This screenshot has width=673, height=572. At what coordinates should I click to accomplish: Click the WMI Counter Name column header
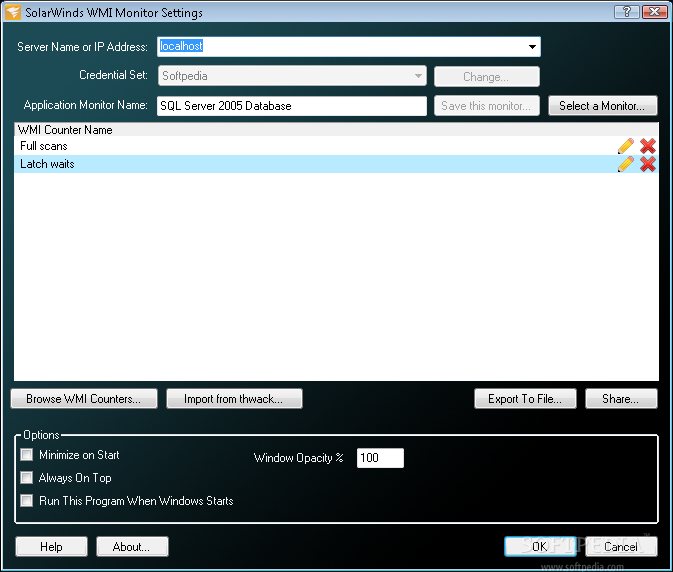click(x=336, y=130)
